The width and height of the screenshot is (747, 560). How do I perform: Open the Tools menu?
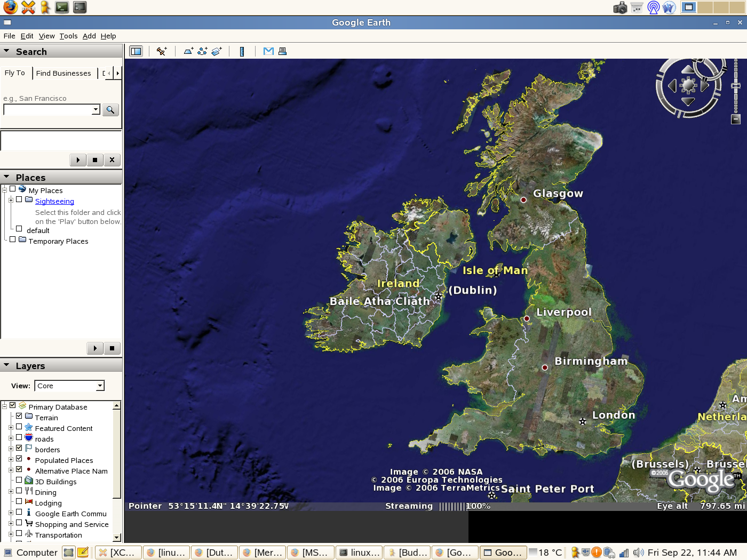point(69,36)
